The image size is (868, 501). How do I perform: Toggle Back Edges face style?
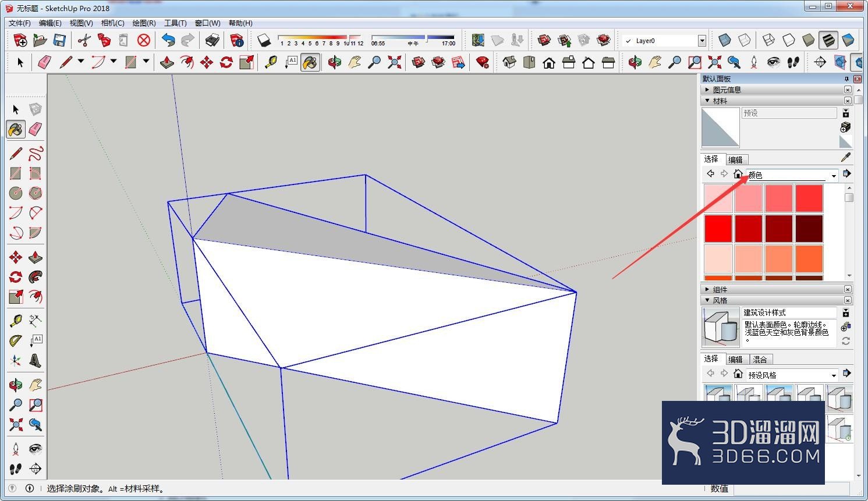pyautogui.click(x=744, y=40)
